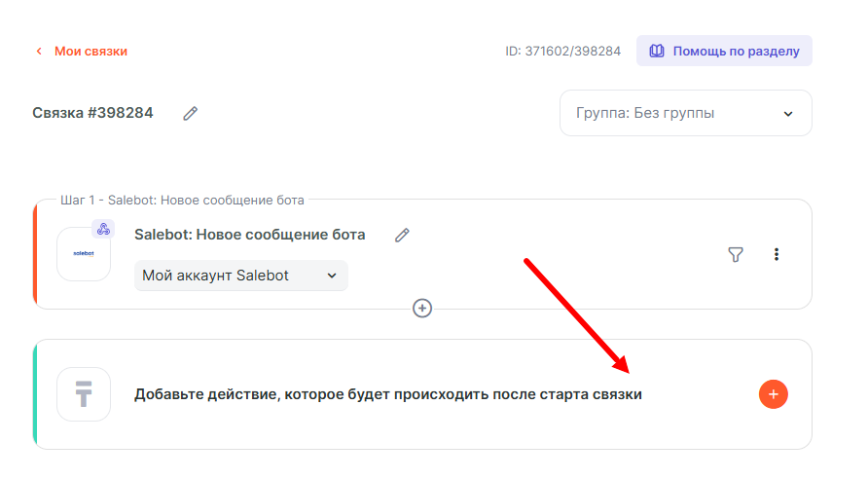Viewport: 868px width, 479px height.
Task: Click the ID: 371602/398284 label
Action: (562, 52)
